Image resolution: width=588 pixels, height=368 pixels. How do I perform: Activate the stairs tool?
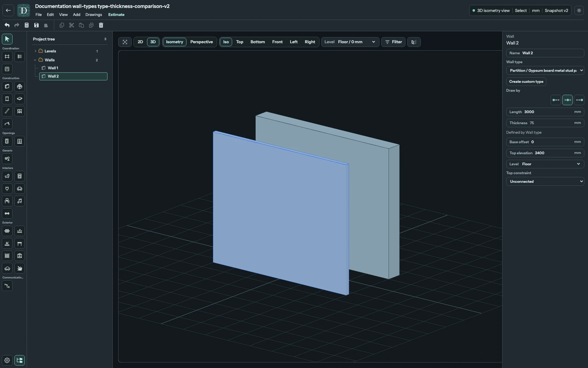pos(7,111)
